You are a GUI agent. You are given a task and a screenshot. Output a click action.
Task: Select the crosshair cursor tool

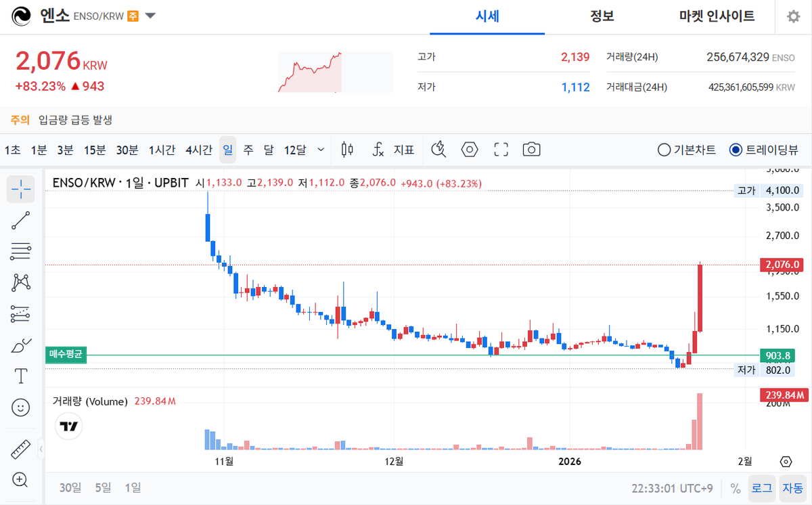21,189
